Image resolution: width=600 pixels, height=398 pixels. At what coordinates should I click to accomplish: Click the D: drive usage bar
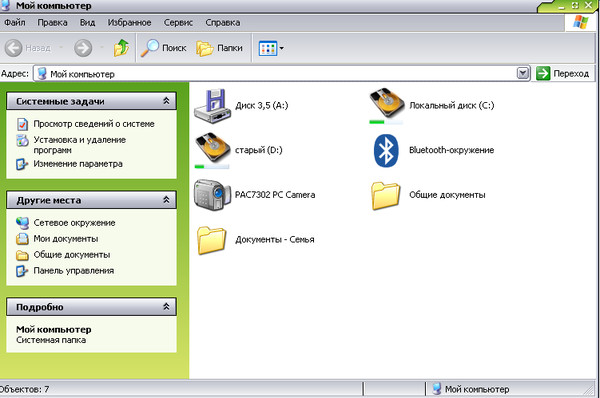point(212,166)
